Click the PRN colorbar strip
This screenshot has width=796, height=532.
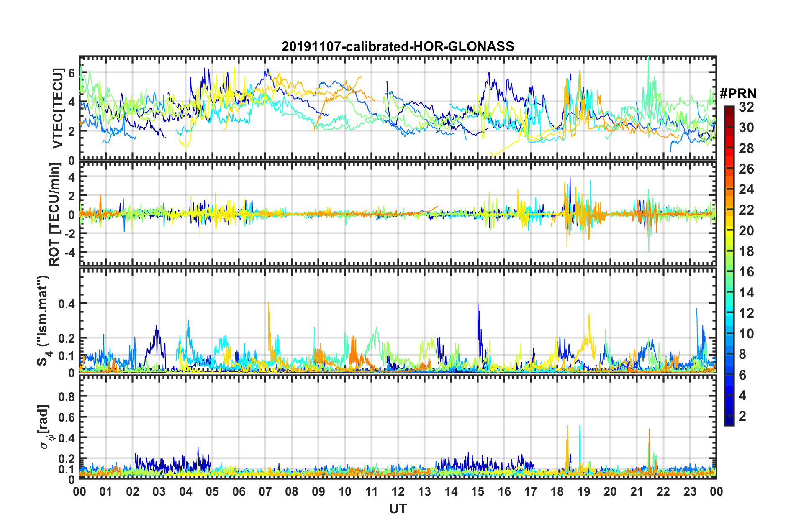(x=729, y=266)
